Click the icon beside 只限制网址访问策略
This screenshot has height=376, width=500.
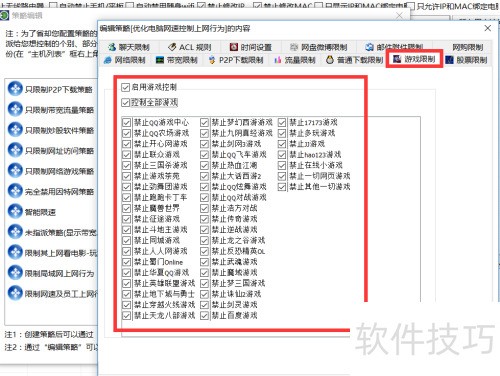point(15,150)
